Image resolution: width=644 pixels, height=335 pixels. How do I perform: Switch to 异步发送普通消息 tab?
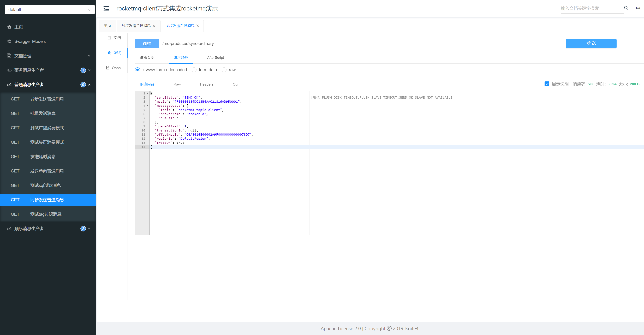[x=136, y=26]
